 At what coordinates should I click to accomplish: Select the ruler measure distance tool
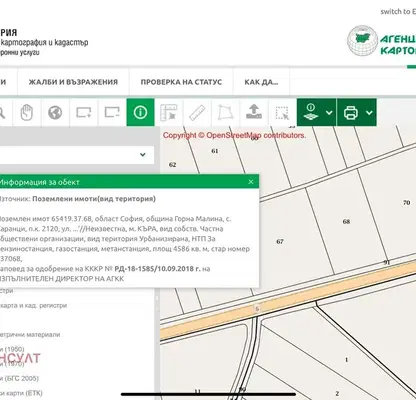click(x=197, y=112)
